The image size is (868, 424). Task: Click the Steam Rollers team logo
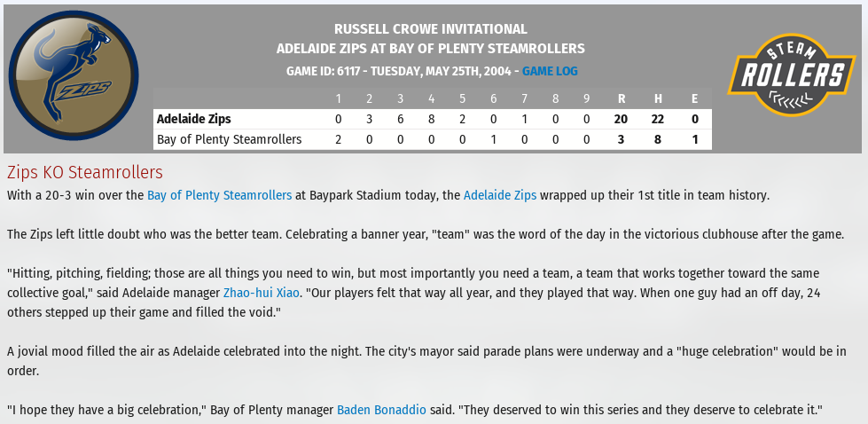[x=791, y=75]
